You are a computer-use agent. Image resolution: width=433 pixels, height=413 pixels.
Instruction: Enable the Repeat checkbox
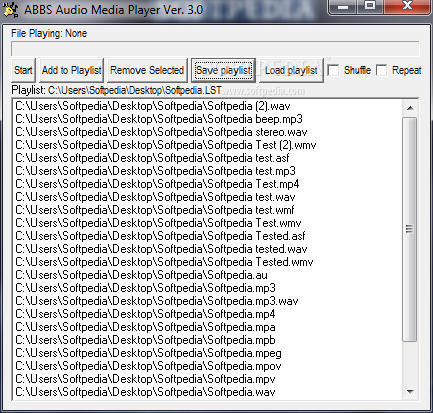pyautogui.click(x=382, y=70)
